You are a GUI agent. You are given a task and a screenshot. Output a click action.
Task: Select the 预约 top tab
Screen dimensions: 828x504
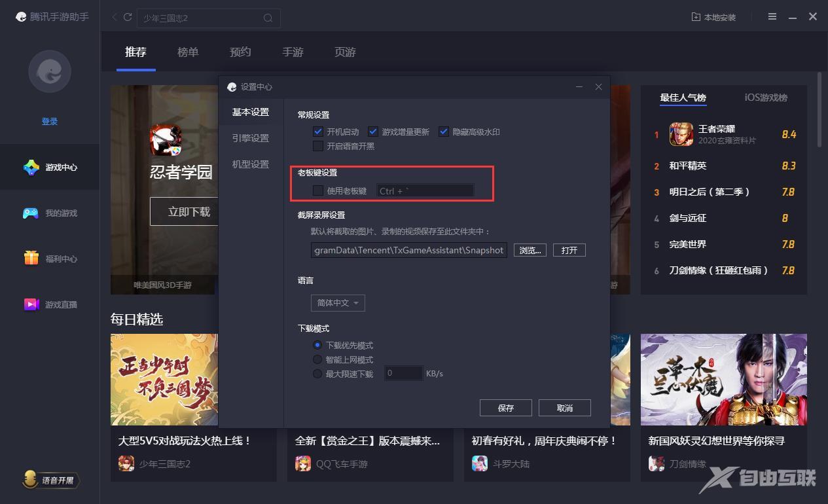[241, 52]
